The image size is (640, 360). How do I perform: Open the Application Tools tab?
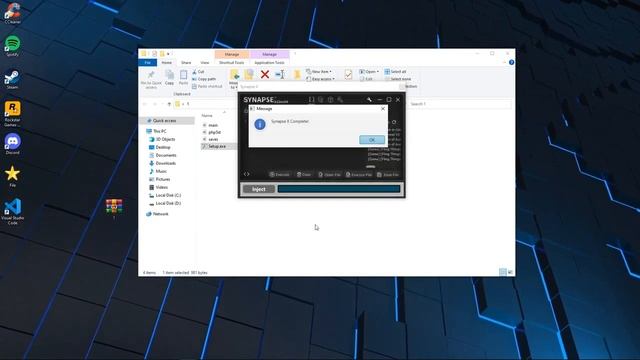[269, 63]
